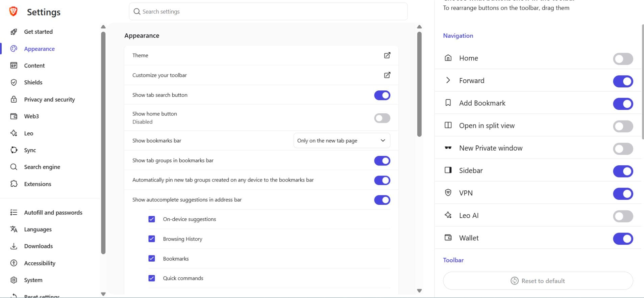Uncheck the Browsing History checkbox

pos(152,239)
